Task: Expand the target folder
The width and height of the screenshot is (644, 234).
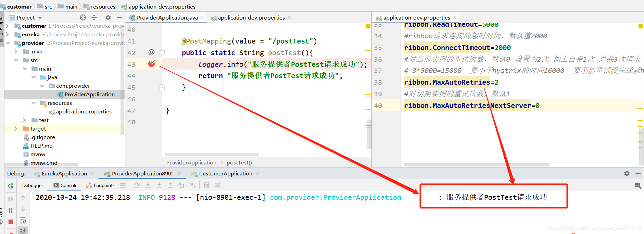Action: coord(16,129)
